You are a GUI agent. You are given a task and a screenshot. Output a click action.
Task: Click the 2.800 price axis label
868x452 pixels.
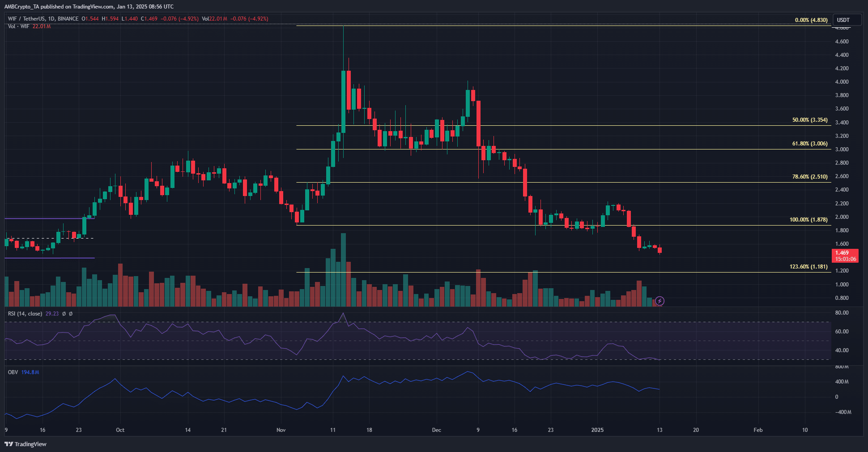pos(842,163)
